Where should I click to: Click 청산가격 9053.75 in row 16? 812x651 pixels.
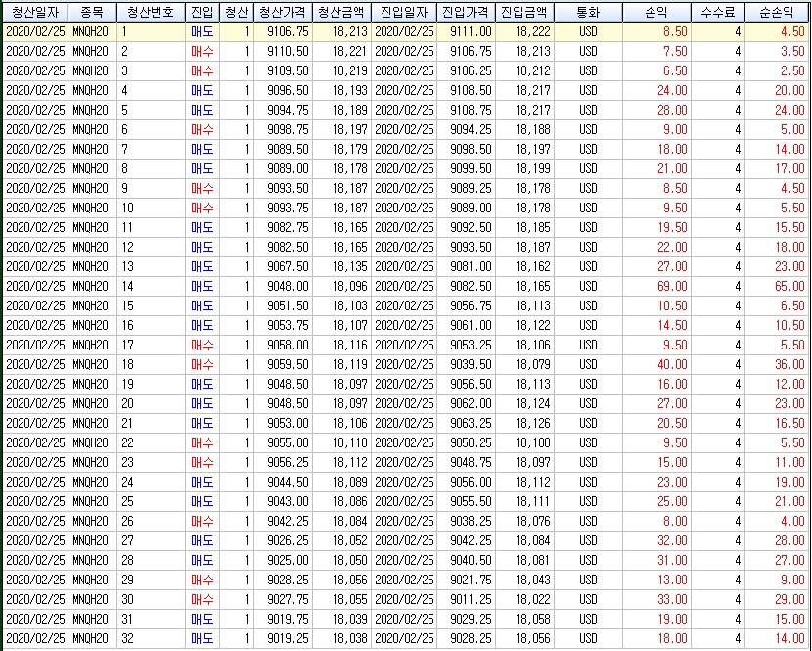288,325
